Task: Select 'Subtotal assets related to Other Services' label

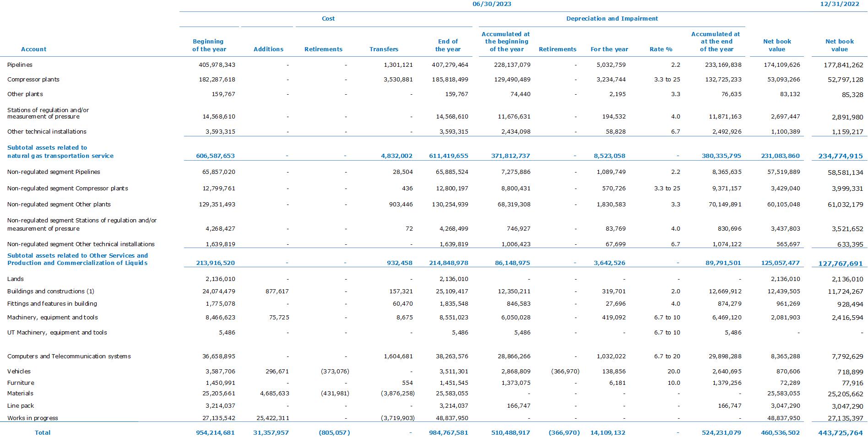Action: (x=78, y=259)
